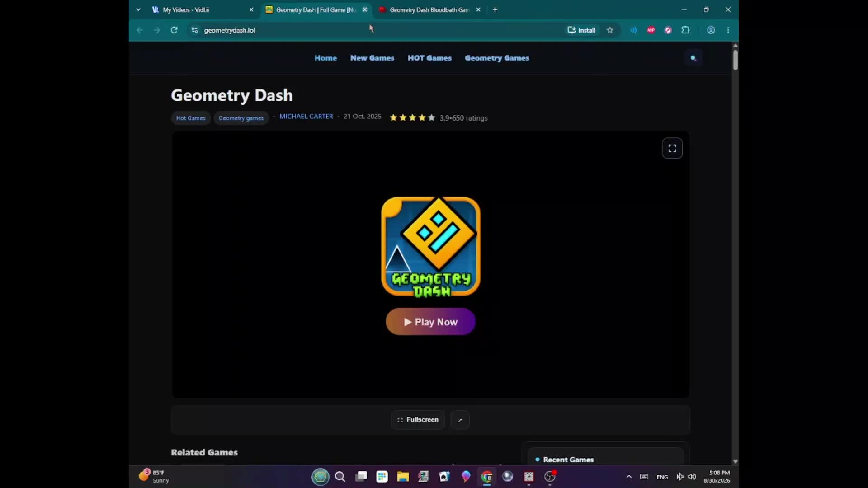This screenshot has width=868, height=488.
Task: Bookmark this page with the star icon
Action: click(x=610, y=30)
